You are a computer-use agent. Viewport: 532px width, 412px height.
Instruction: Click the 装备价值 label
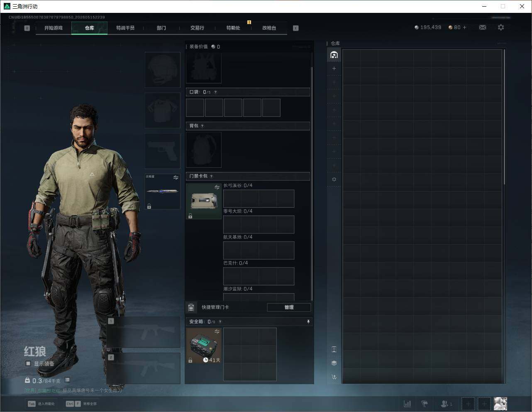(x=198, y=47)
